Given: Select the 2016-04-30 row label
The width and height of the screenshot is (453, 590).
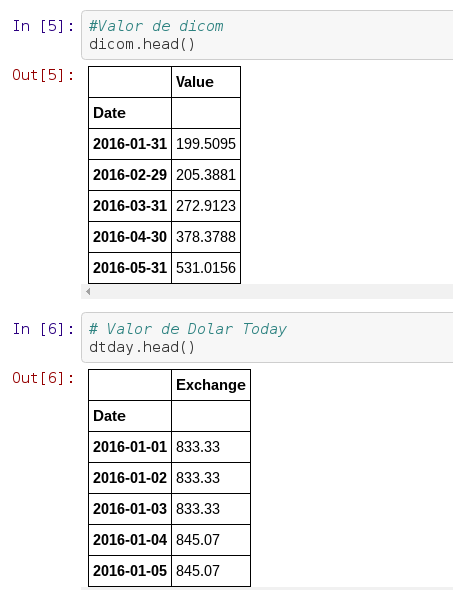Looking at the screenshot, I should 130,237.
